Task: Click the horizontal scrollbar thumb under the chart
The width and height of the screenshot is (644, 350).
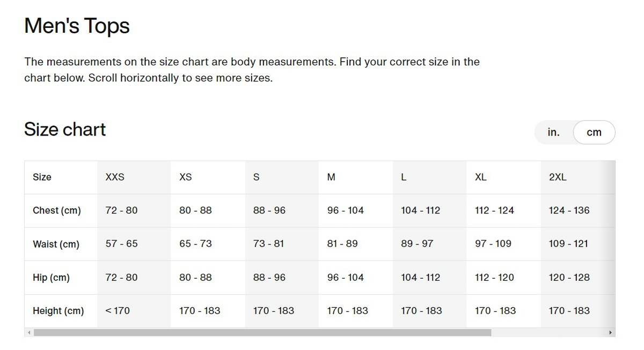Action: coord(262,332)
